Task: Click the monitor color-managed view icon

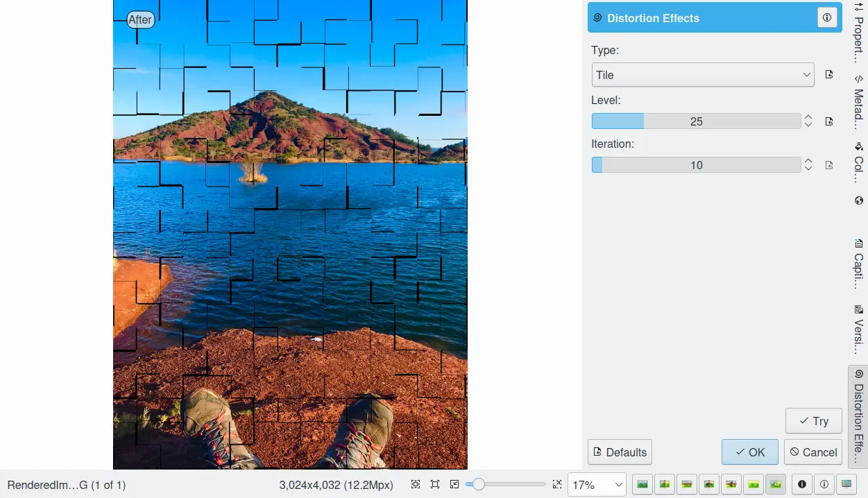Action: [x=846, y=484]
